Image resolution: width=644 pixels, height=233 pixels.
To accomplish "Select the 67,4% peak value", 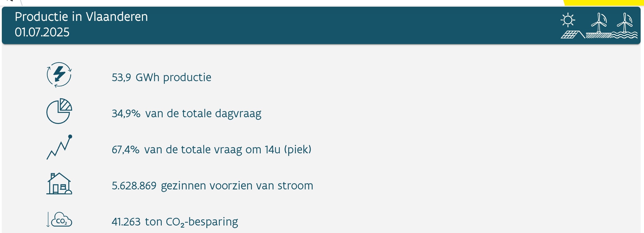I will coord(125,149).
